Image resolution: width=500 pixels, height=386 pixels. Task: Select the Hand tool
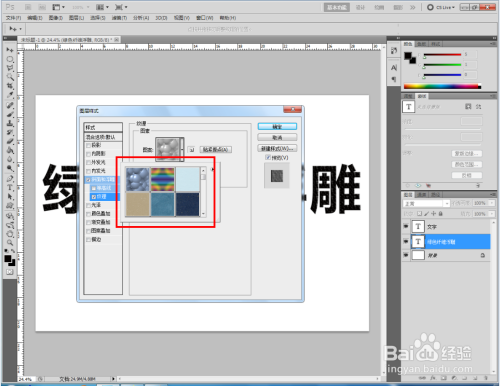[10, 234]
